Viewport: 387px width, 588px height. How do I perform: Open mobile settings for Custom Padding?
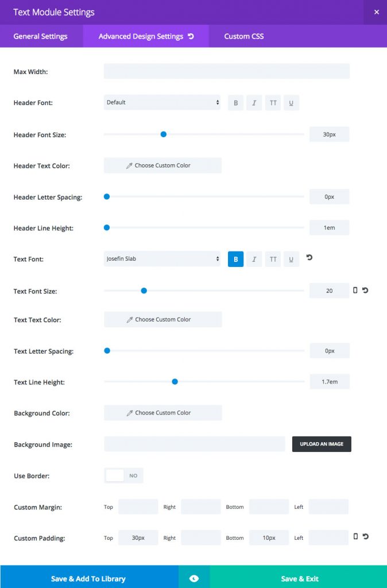pyautogui.click(x=354, y=537)
